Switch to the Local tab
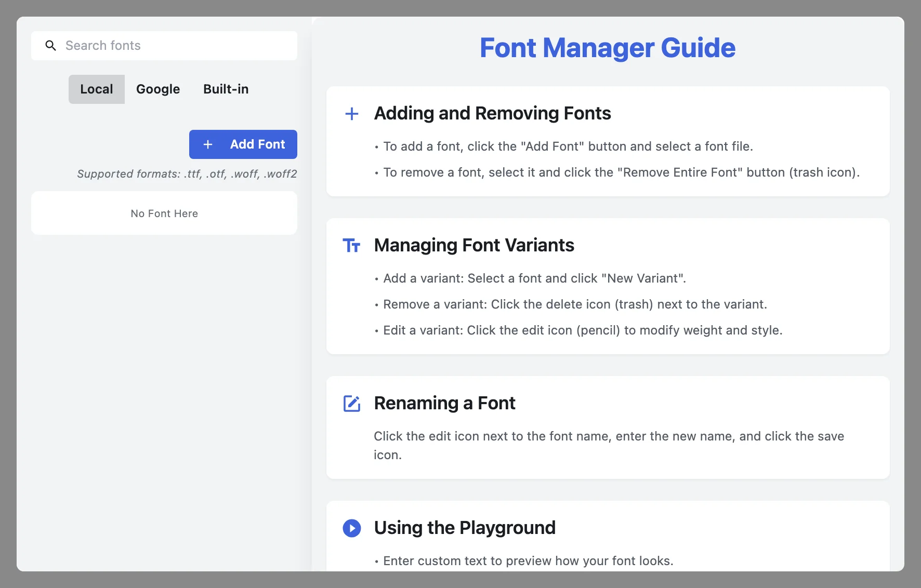This screenshot has height=588, width=921. point(97,89)
